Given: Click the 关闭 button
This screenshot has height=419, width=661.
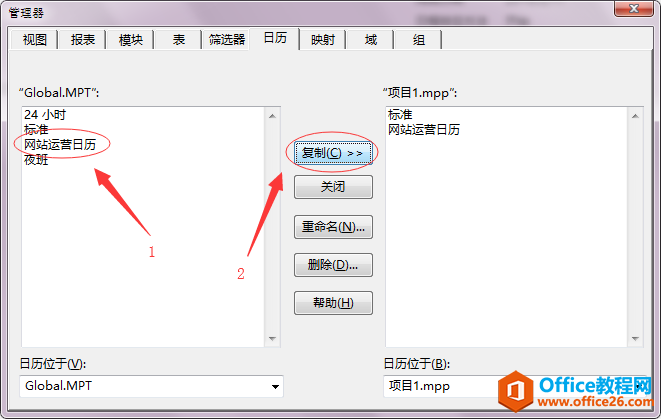Looking at the screenshot, I should [x=333, y=187].
